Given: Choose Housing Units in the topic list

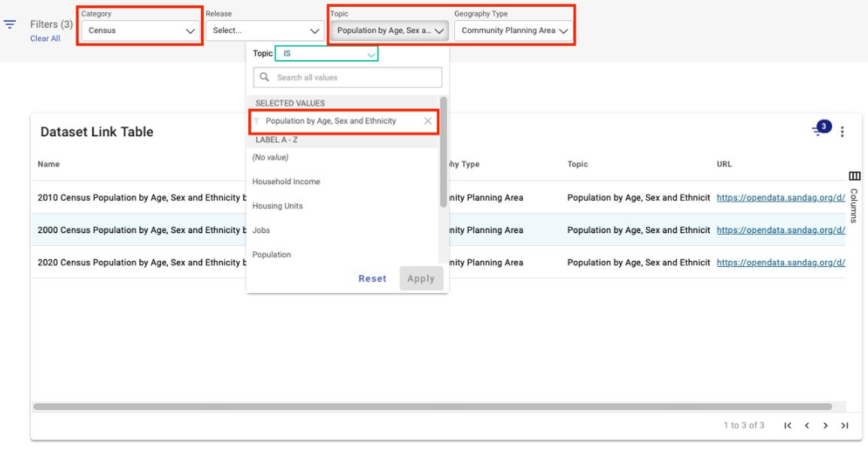Looking at the screenshot, I should tap(278, 206).
